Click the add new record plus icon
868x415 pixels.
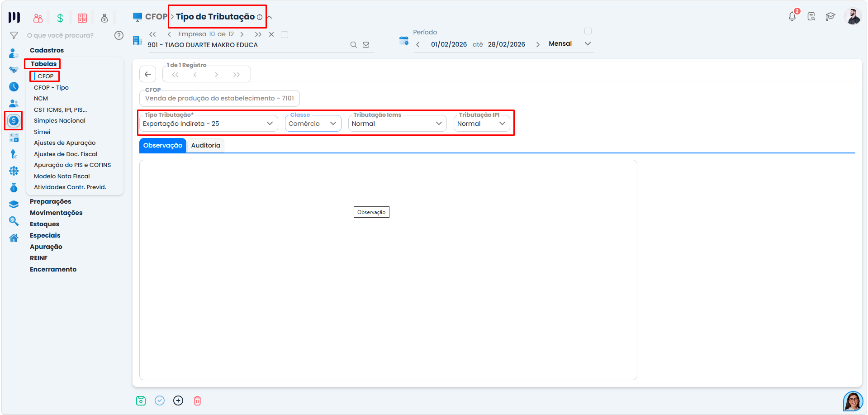(178, 401)
